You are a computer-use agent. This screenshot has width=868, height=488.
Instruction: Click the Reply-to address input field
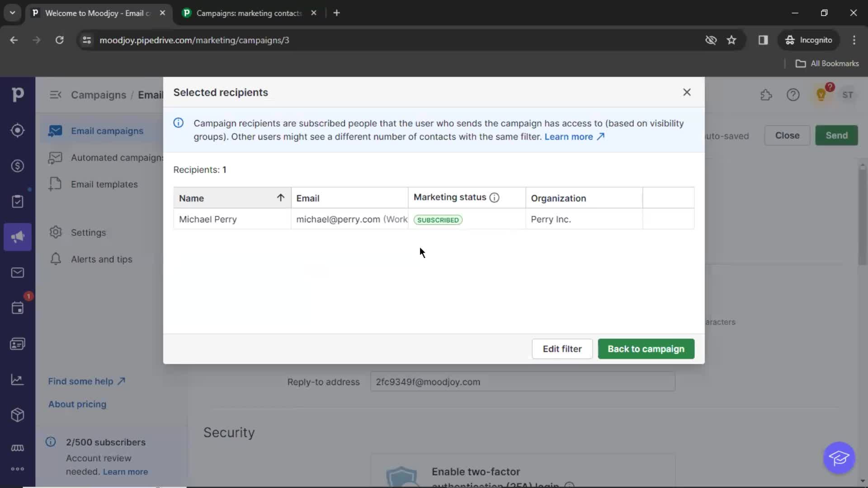pyautogui.click(x=523, y=382)
